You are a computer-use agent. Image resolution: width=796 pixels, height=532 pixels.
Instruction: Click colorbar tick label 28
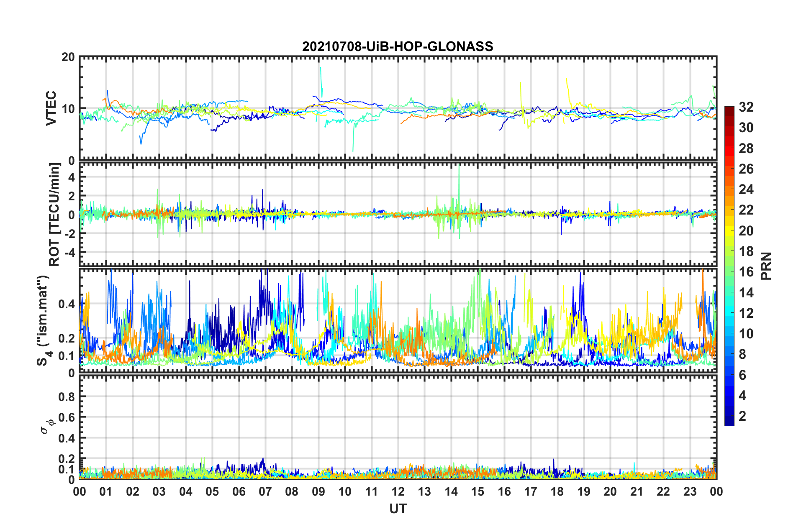(x=746, y=148)
